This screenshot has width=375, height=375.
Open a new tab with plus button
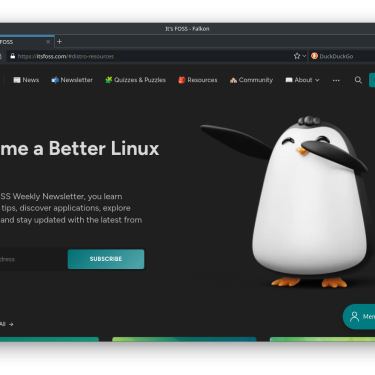(x=59, y=42)
